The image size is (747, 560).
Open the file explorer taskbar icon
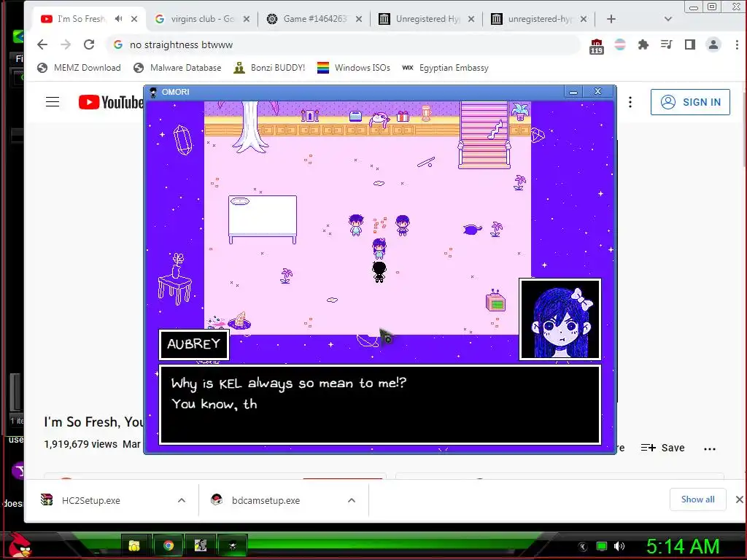pos(134,545)
